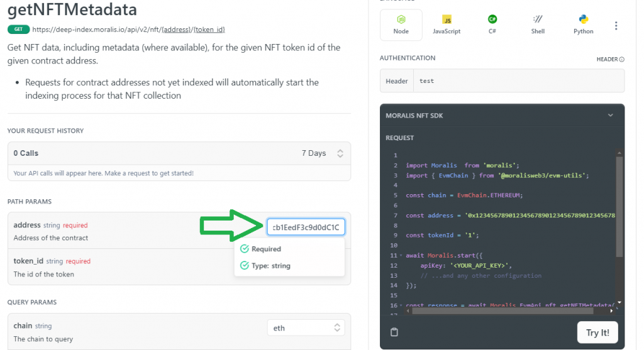
Task: Click the 'PATH PARAMS' section label
Action: 30,202
